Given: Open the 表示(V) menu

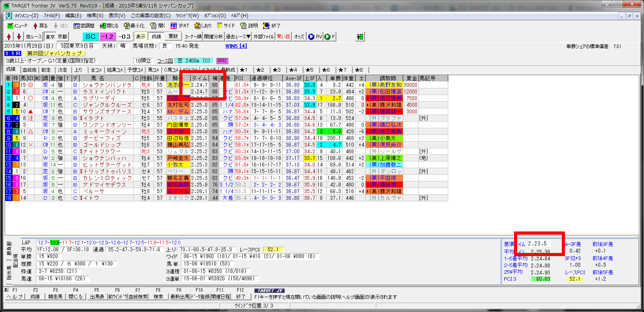Looking at the screenshot, I should (117, 16).
